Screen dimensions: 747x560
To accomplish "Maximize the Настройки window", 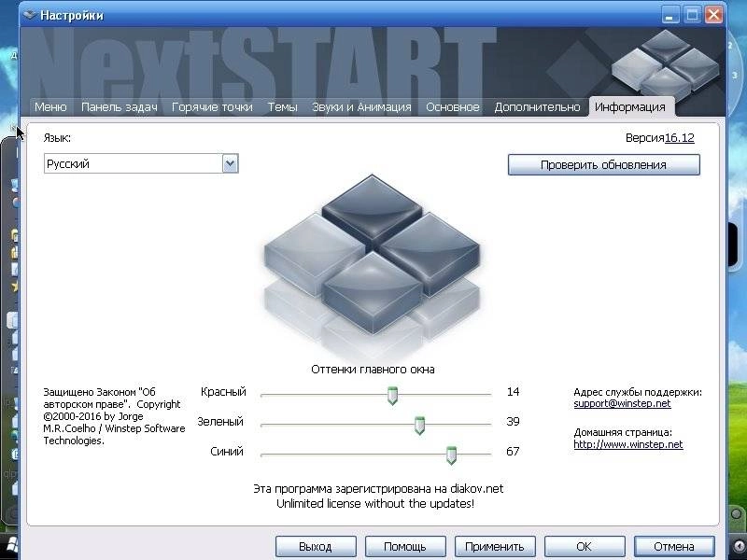I will (x=692, y=15).
